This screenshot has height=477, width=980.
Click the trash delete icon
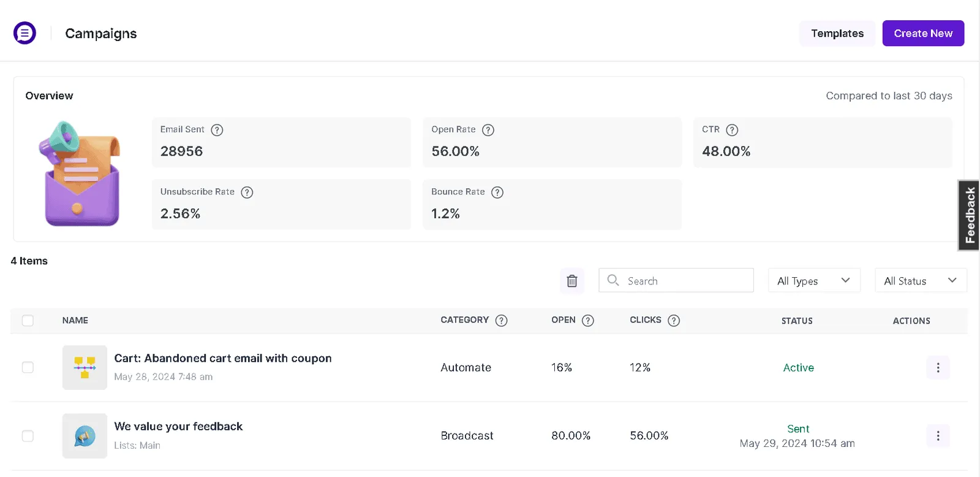coord(571,281)
